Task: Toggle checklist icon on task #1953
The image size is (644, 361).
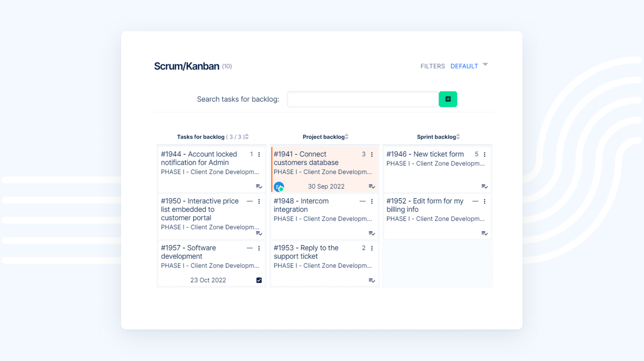Action: pyautogui.click(x=372, y=280)
